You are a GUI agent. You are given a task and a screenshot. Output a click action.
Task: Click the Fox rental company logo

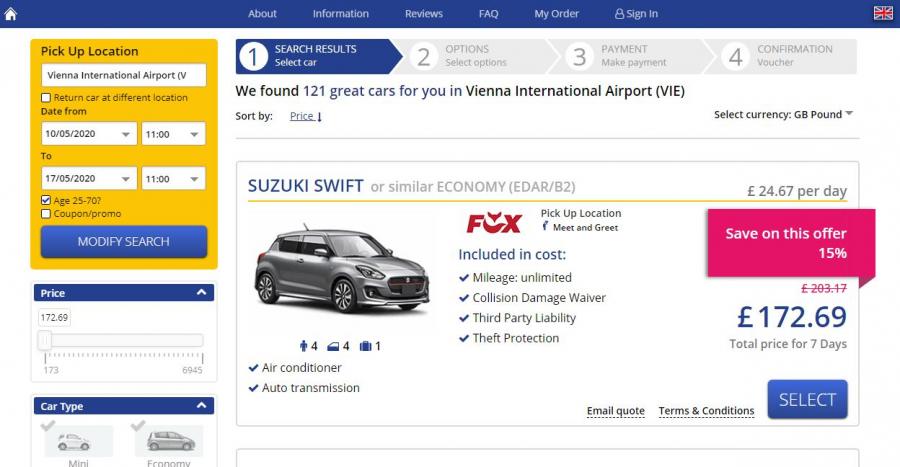point(494,223)
